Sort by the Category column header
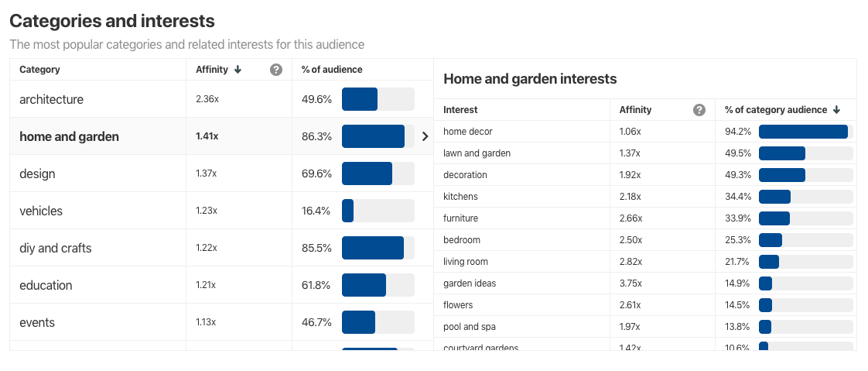The image size is (868, 371). tap(39, 70)
